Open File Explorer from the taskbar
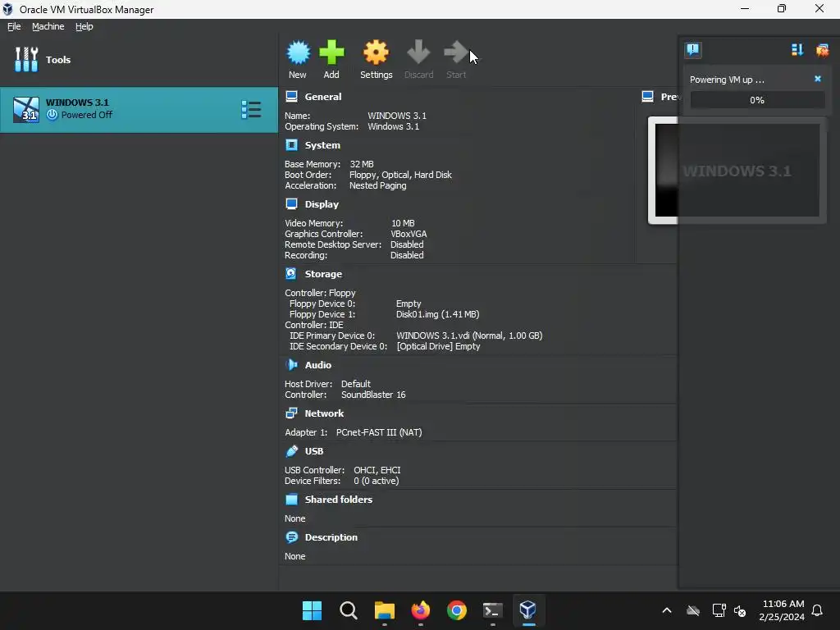 pos(385,610)
